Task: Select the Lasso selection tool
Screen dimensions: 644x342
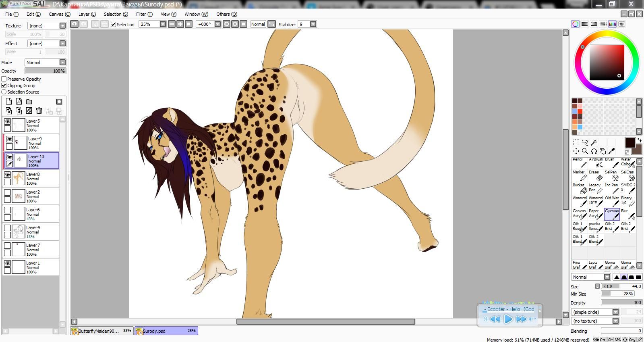Action: (x=585, y=142)
